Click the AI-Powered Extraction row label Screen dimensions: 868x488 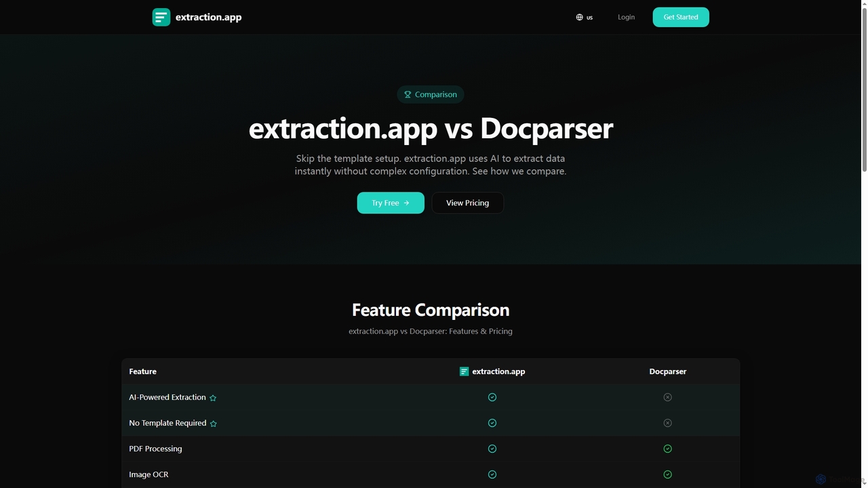(x=167, y=397)
